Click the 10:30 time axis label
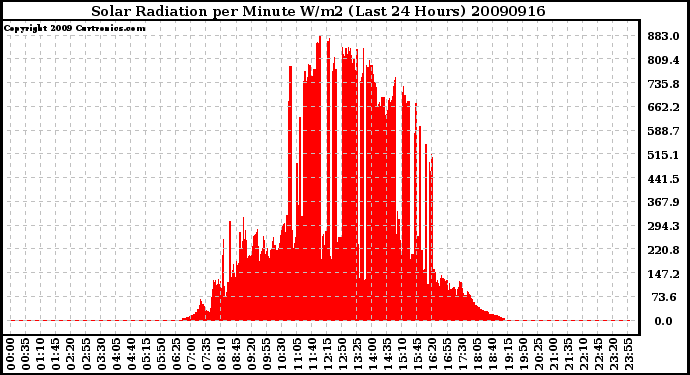The width and height of the screenshot is (690, 375). coord(282,354)
